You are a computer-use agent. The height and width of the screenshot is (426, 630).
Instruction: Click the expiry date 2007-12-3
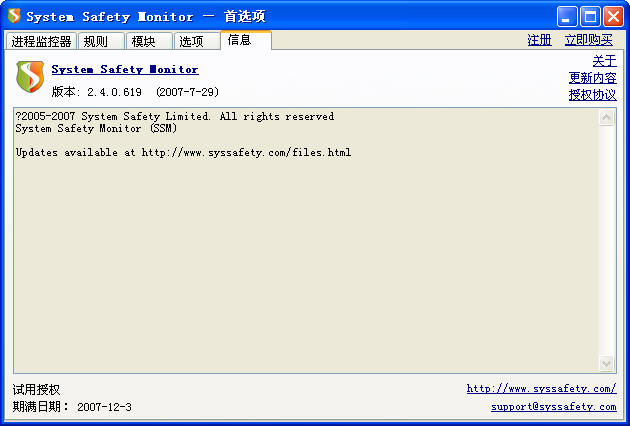[104, 407]
